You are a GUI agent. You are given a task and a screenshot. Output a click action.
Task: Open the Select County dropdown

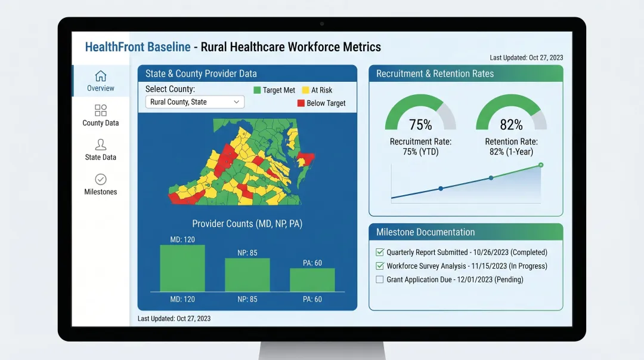click(x=194, y=101)
